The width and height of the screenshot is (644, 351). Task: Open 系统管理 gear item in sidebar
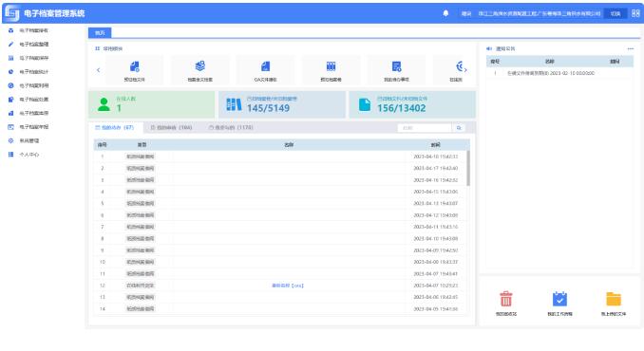pos(24,140)
